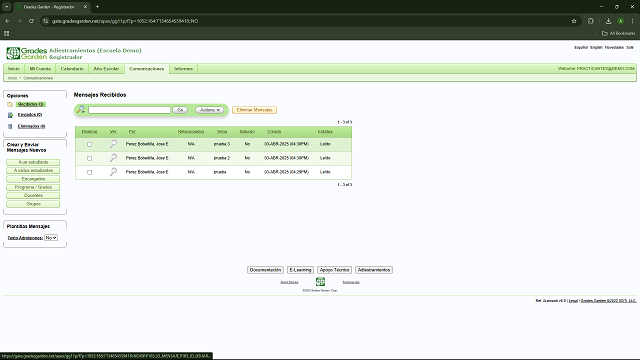Screen dimensions: 640x360
Task: Click the Docentes button
Action: click(33, 196)
